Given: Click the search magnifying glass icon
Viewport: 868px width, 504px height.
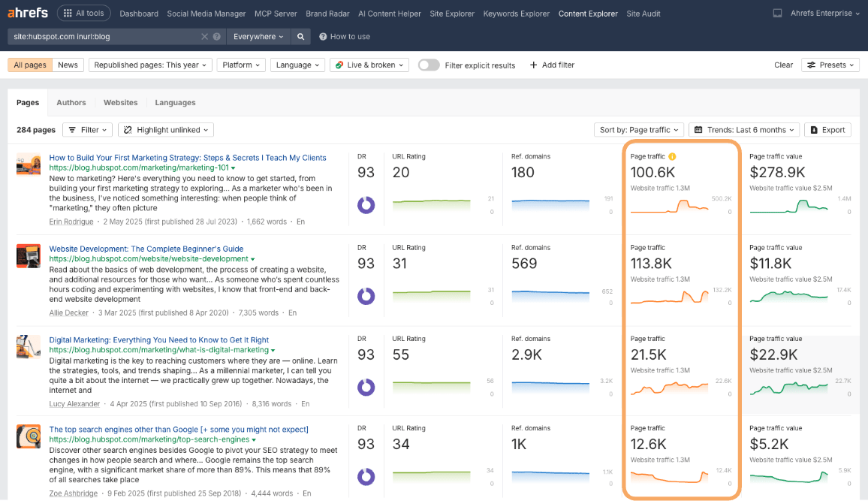Looking at the screenshot, I should pyautogui.click(x=300, y=35).
